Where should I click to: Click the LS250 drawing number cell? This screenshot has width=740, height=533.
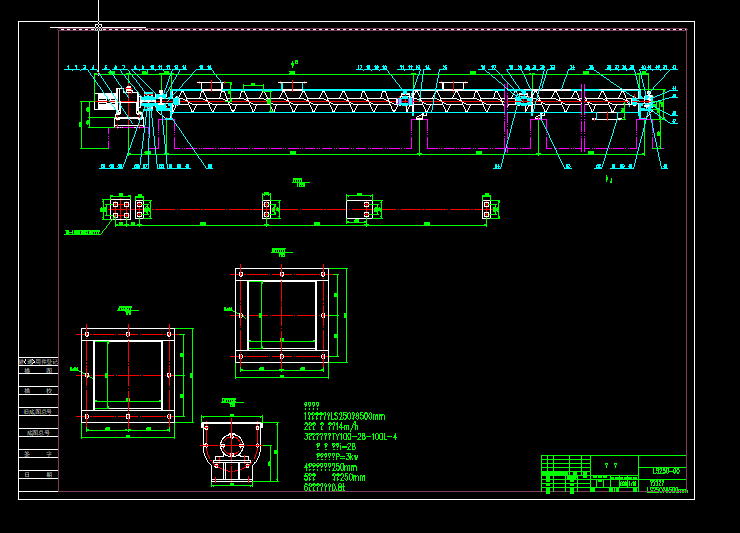click(x=667, y=470)
